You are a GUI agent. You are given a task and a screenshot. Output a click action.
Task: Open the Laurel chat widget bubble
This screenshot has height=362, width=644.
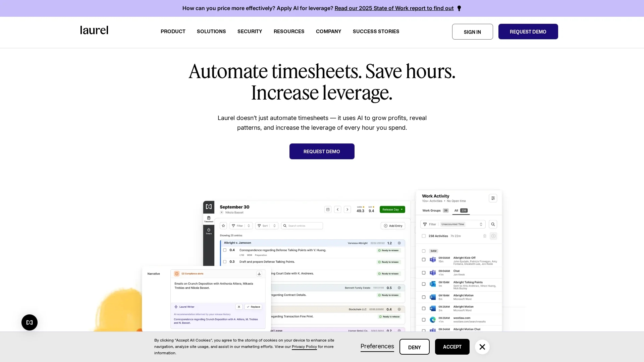click(30, 322)
